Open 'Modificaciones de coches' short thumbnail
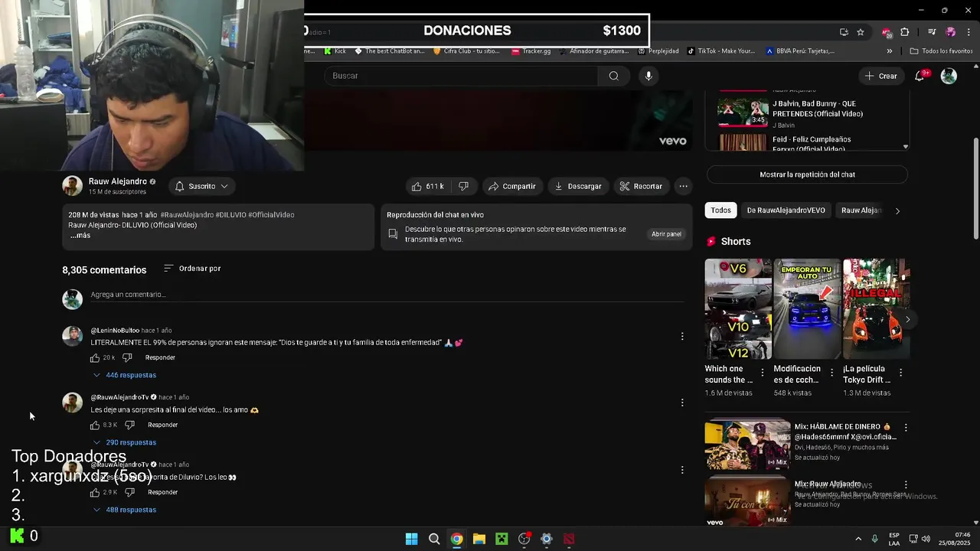Image resolution: width=980 pixels, height=551 pixels. 807,308
